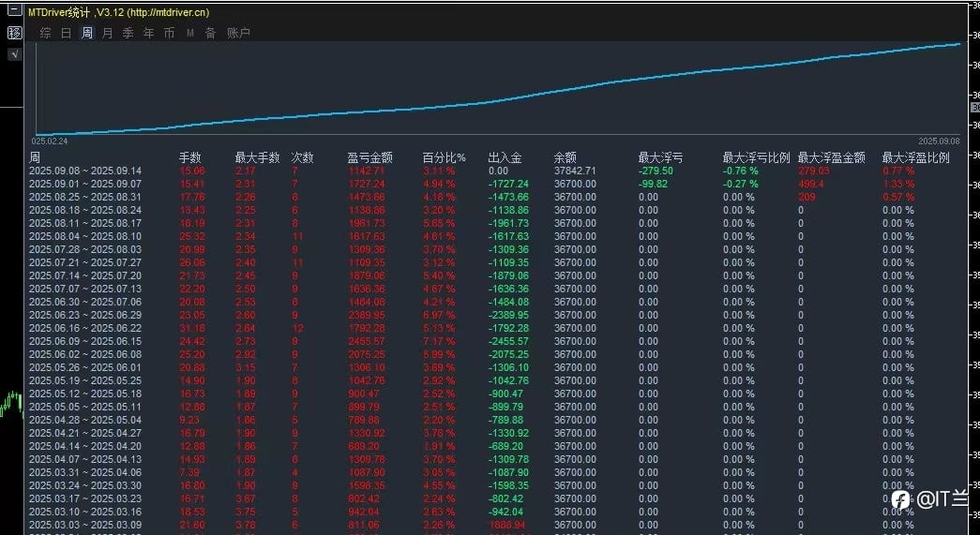
Task: Switch to the 年 yearly tab
Action: tap(149, 33)
